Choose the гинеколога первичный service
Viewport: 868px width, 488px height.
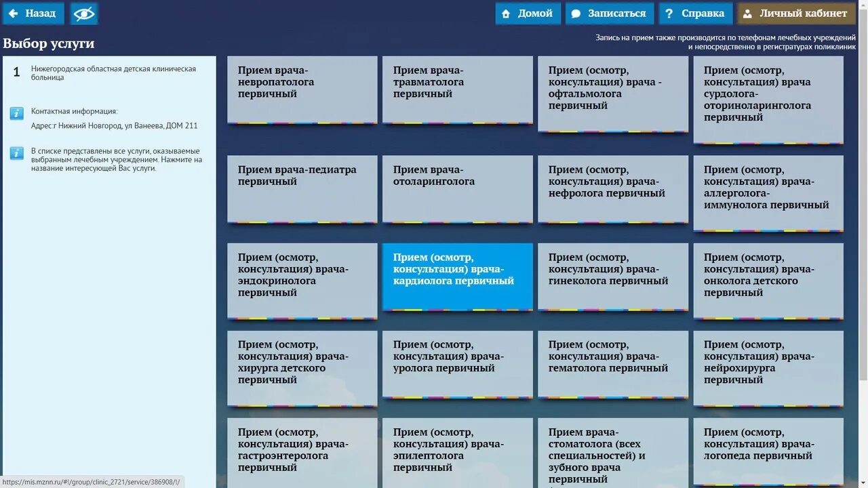613,277
